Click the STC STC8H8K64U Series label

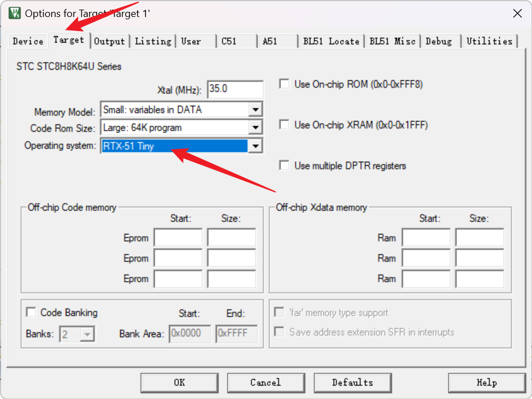pos(69,66)
